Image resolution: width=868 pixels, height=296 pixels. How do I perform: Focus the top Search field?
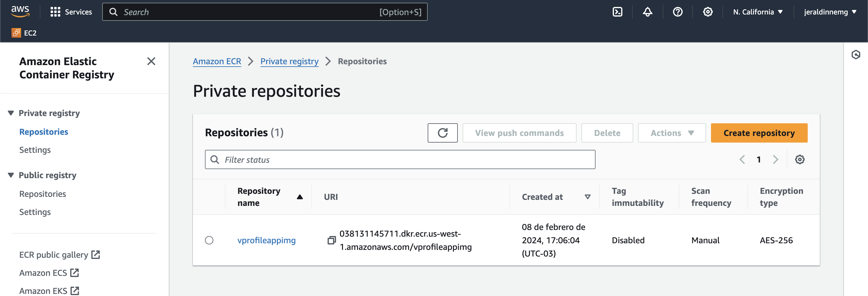[265, 12]
